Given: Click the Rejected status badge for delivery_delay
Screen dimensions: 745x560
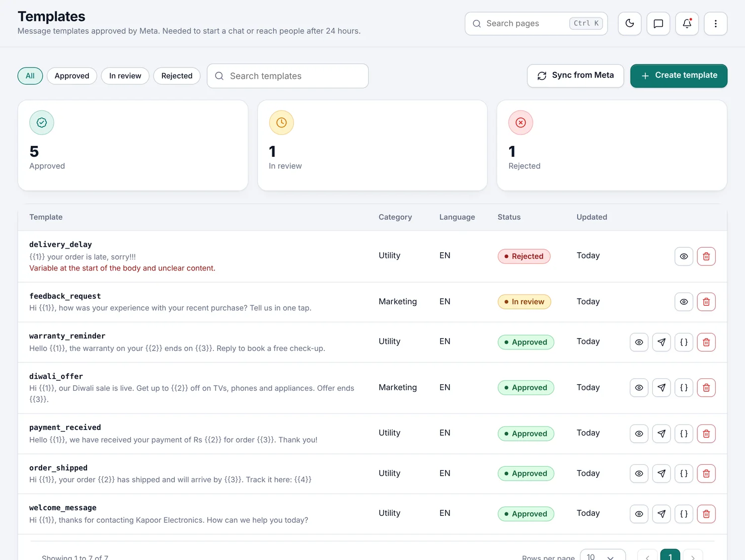Looking at the screenshot, I should pyautogui.click(x=524, y=256).
